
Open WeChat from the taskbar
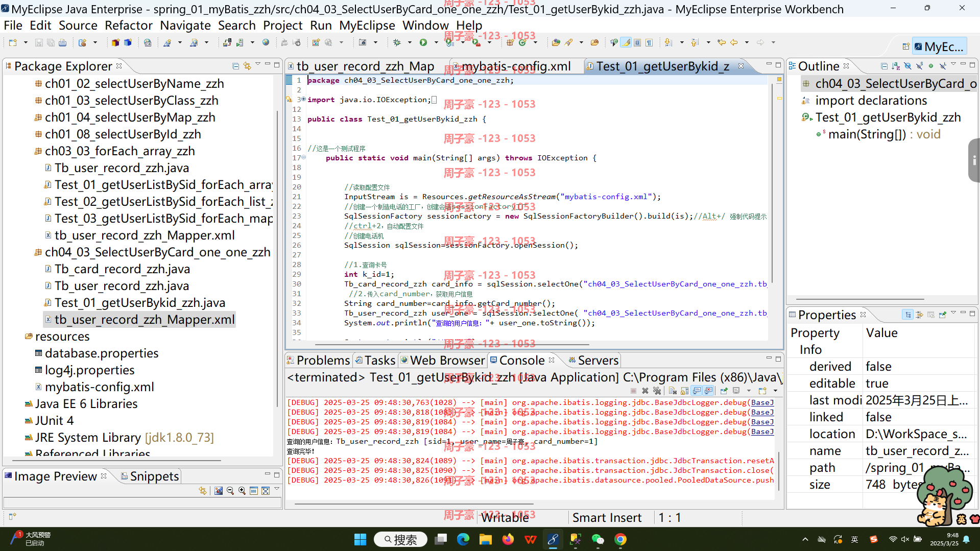597,539
